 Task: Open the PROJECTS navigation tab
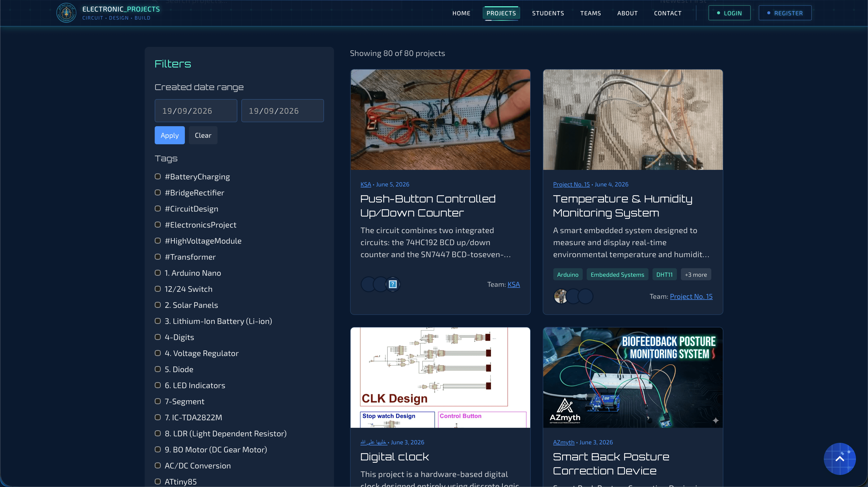point(501,13)
